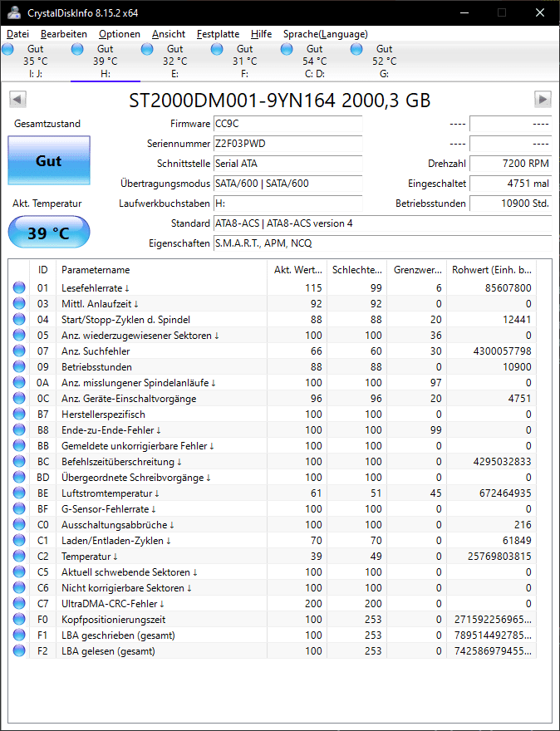
Task: Click status orb for Lesefehlerrate row
Action: tap(19, 288)
